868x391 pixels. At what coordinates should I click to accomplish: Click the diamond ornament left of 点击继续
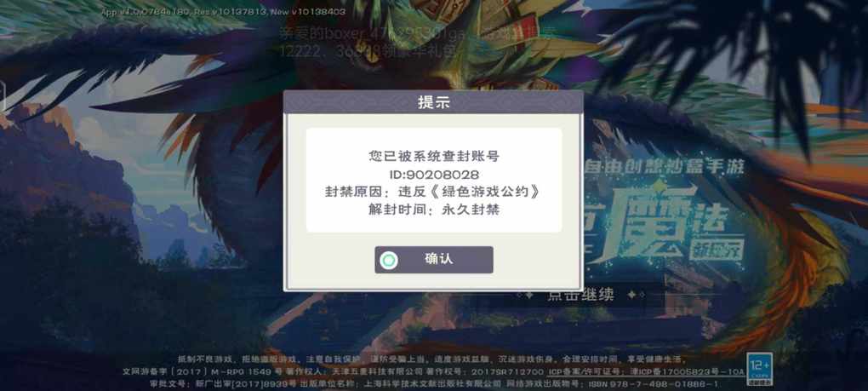click(x=528, y=296)
